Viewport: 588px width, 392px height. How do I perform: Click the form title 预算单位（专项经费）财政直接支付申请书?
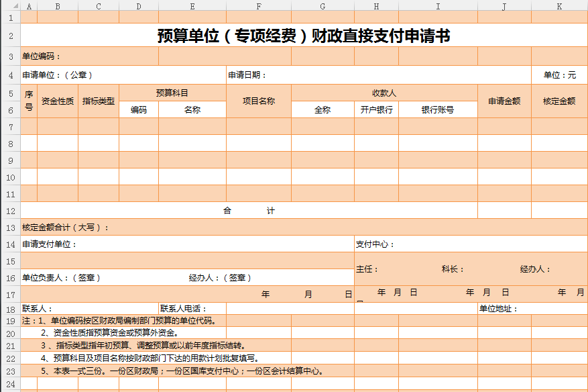pos(304,36)
